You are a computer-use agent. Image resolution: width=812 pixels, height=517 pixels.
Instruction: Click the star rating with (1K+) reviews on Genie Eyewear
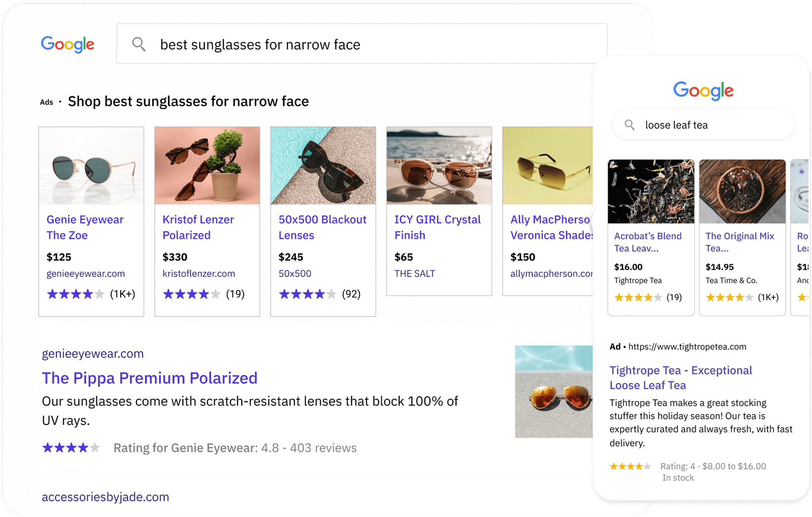[x=91, y=294]
